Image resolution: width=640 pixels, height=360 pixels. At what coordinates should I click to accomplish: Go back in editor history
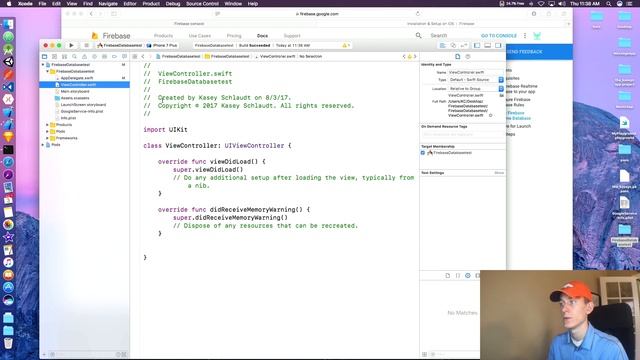point(143,56)
